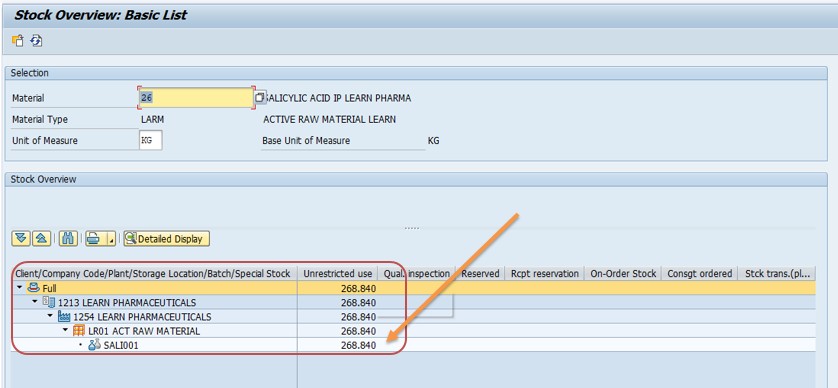Image resolution: width=838 pixels, height=388 pixels.
Task: Click the Unrestricted use column header
Action: [338, 274]
